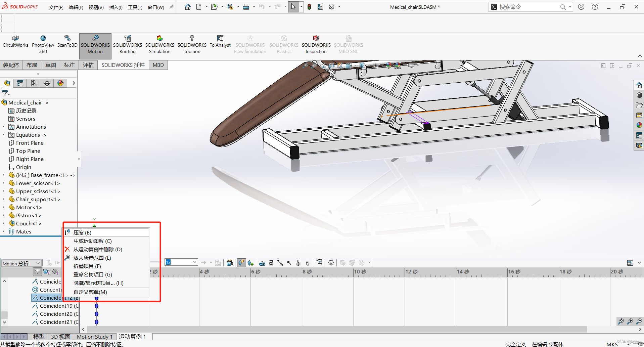Open the Options gear in the top toolbar

331,7
